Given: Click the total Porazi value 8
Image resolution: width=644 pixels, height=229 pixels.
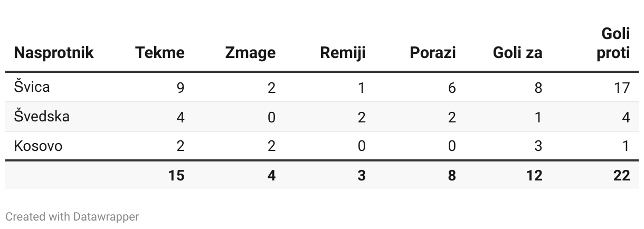Looking at the screenshot, I should (x=452, y=175).
